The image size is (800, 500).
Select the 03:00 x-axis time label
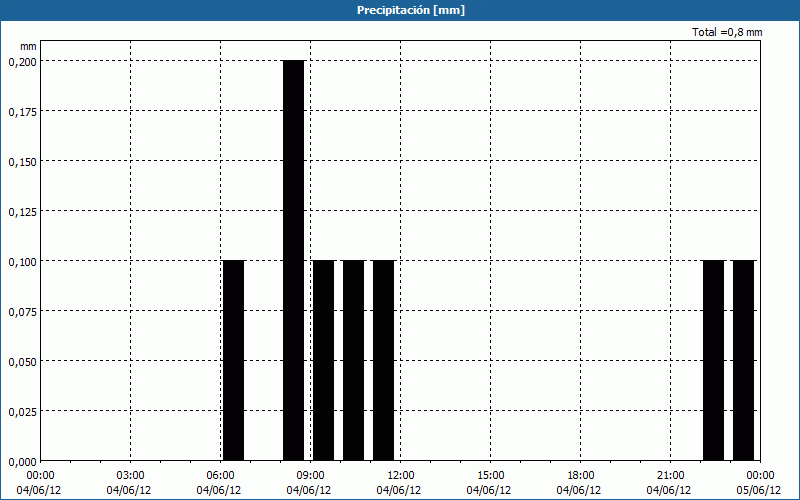pos(131,476)
